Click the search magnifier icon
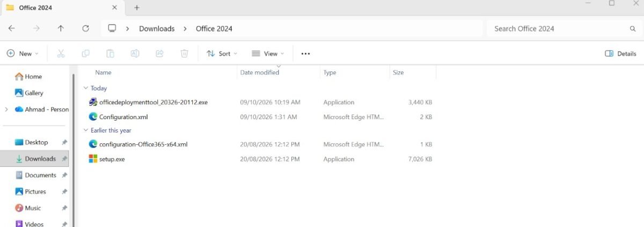The width and height of the screenshot is (644, 227). (x=633, y=28)
